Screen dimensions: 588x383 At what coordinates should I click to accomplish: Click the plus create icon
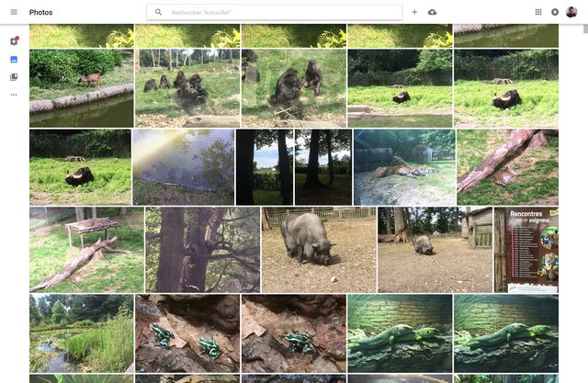414,12
